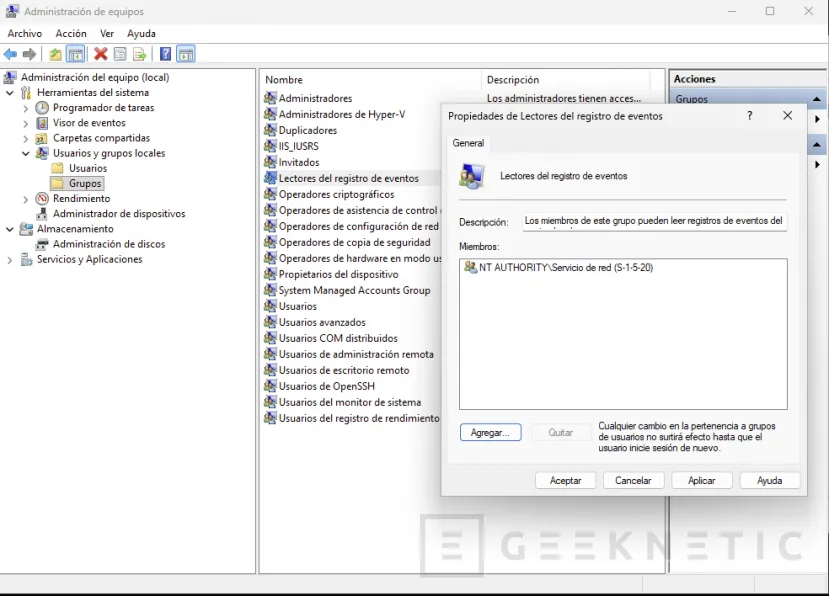Collapse Herramientas del sistema node
Viewport: 829px width, 596px height.
coord(10,93)
